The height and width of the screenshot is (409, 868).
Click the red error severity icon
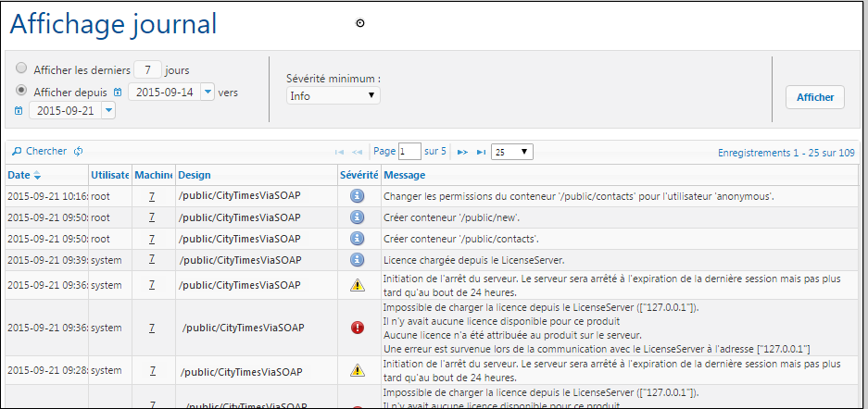tap(358, 328)
